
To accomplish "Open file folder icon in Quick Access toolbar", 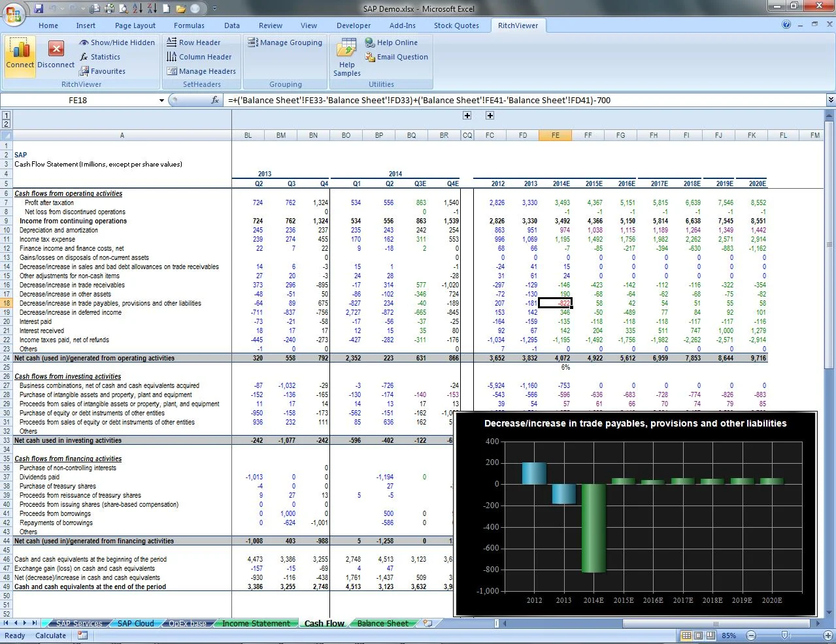I will 181,8.
